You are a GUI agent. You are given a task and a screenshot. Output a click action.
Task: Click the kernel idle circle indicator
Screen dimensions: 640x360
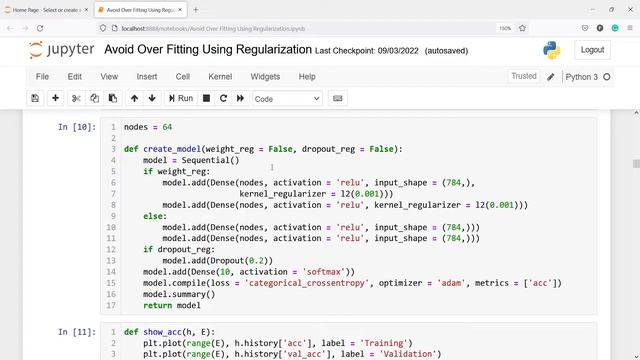607,77
